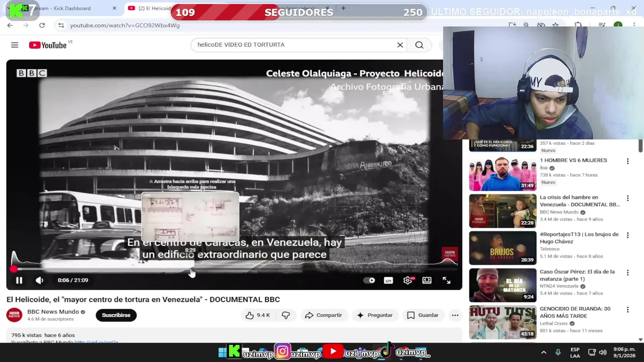644x362 pixels.
Task: Open Qué es el Helicoide 22:36 thumbnail
Action: pos(503,145)
